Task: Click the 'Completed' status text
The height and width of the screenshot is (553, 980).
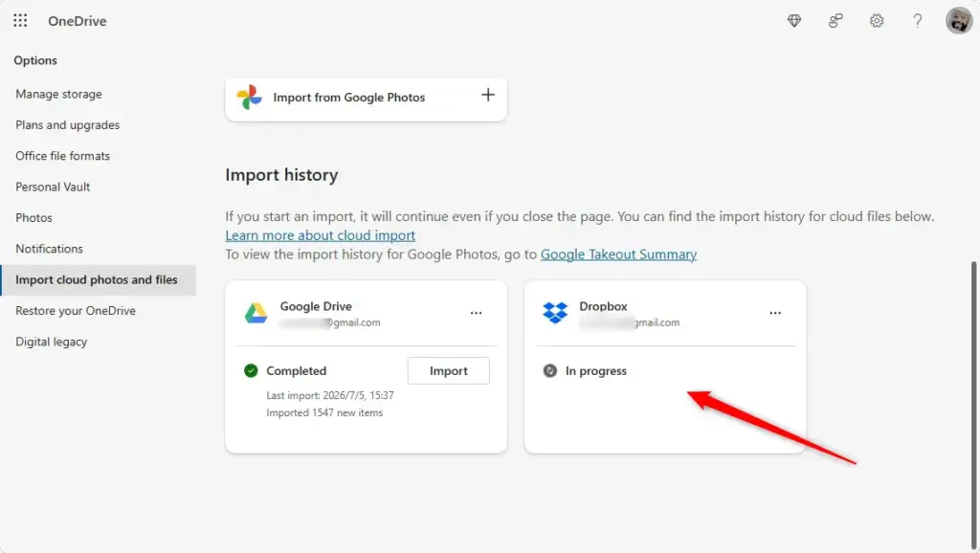Action: 297,370
